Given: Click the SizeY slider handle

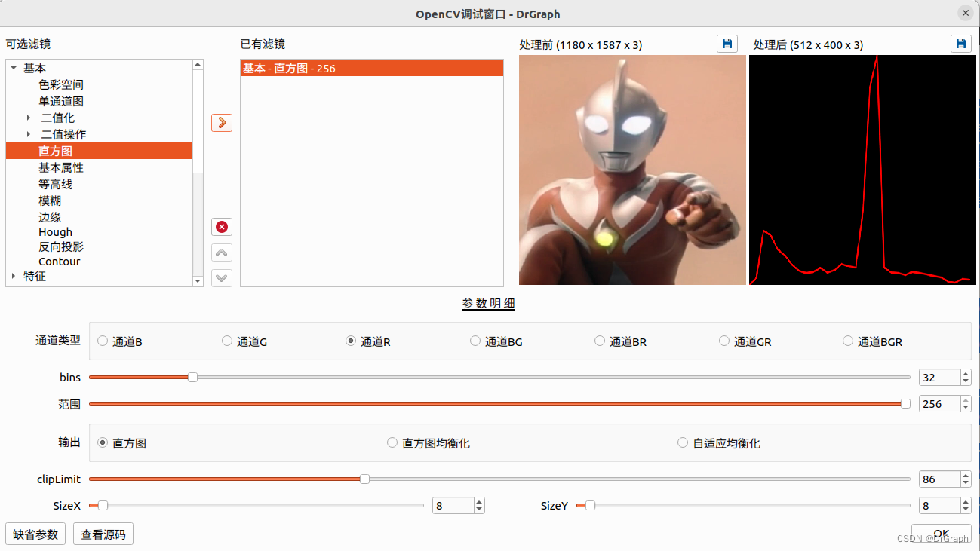Looking at the screenshot, I should pos(590,505).
